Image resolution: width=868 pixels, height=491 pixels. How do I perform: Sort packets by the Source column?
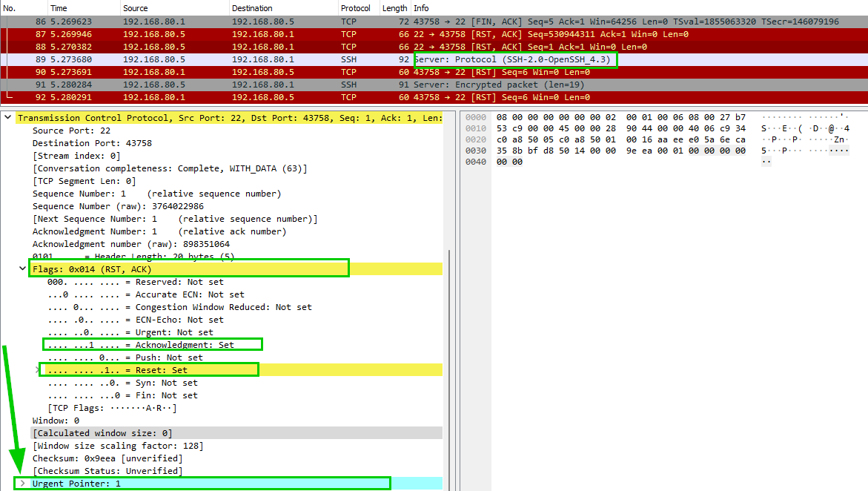[137, 7]
